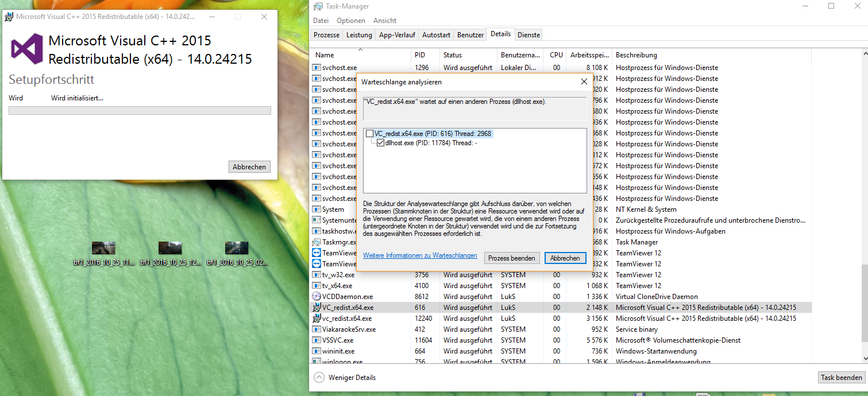Viewport: 868px width, 396px height.
Task: Sort by the CPU column header
Action: pyautogui.click(x=554, y=55)
